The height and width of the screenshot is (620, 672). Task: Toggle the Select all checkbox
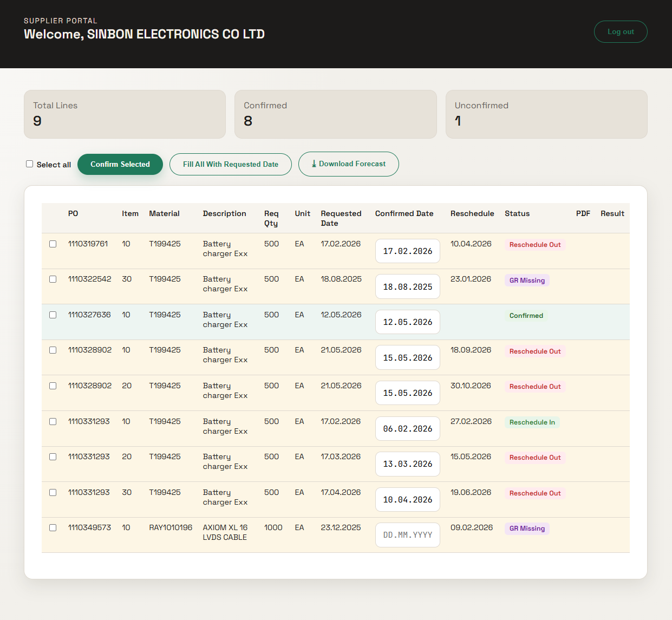tap(29, 164)
